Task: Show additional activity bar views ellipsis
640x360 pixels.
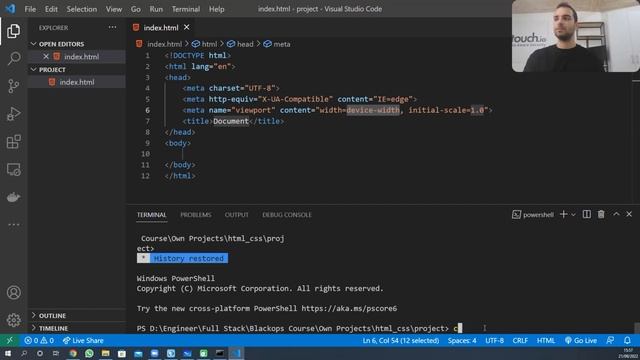Action: tap(13, 224)
